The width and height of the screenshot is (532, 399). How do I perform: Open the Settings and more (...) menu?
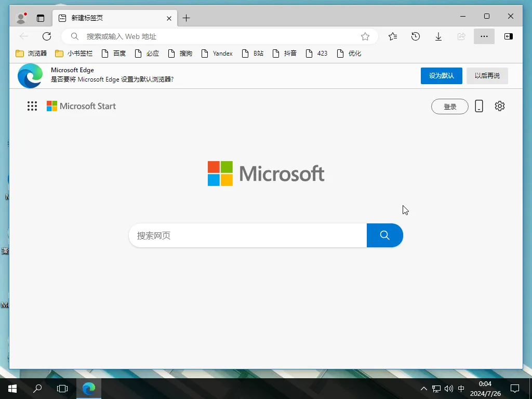click(484, 36)
